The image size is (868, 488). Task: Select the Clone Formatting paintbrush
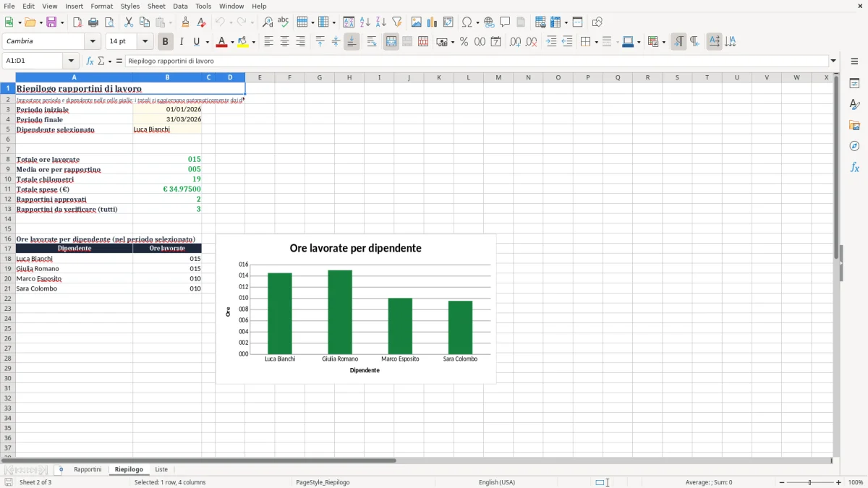186,22
